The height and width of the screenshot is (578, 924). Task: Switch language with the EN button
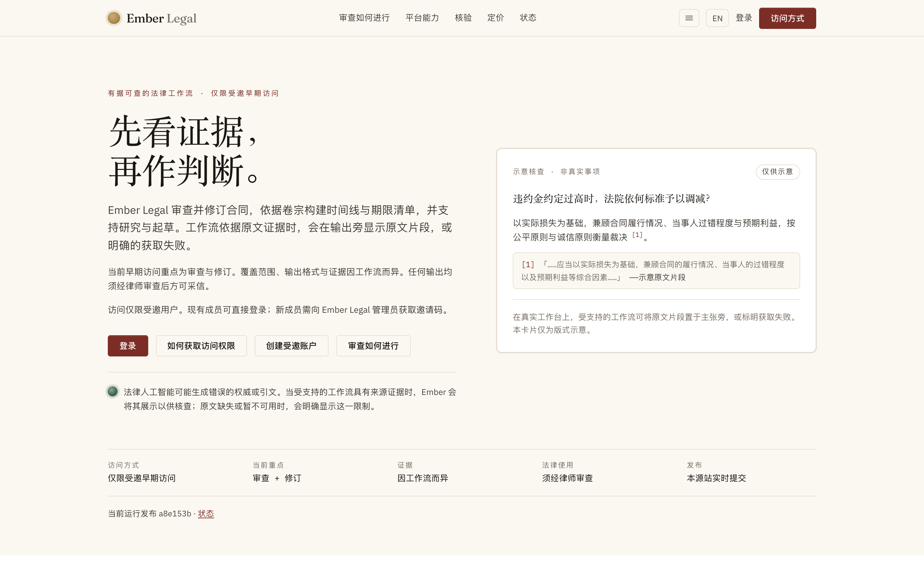(x=717, y=18)
